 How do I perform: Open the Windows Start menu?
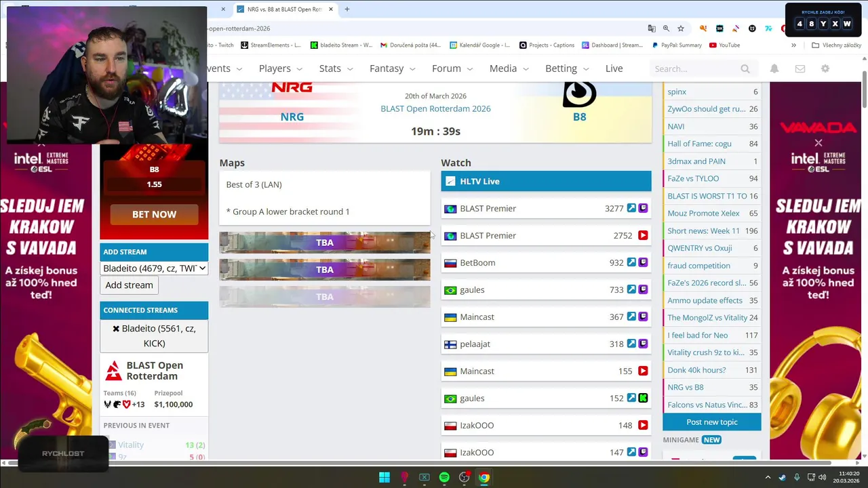click(x=384, y=477)
